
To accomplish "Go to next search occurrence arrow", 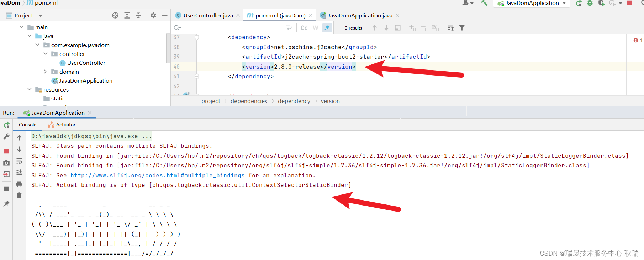I will click(x=386, y=28).
